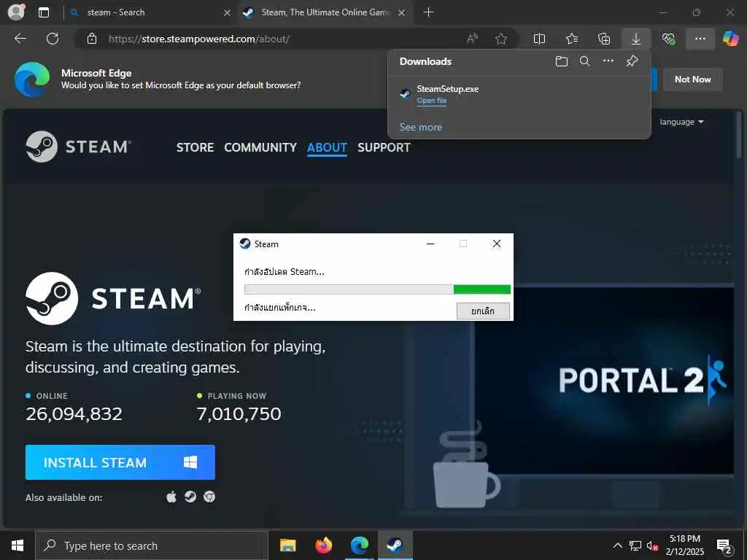Screen dimensions: 747x560
Task: Cancel the Steam update with ยกเลิก button
Action: tap(483, 311)
